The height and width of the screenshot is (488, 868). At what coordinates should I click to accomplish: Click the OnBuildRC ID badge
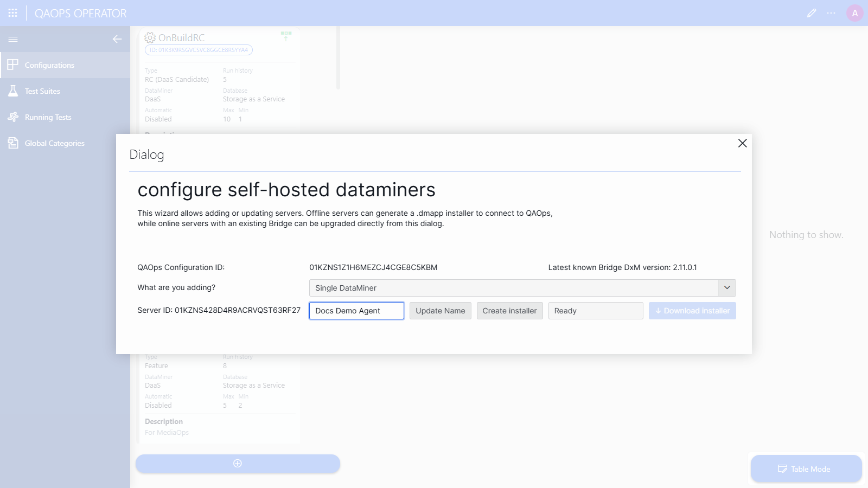199,50
